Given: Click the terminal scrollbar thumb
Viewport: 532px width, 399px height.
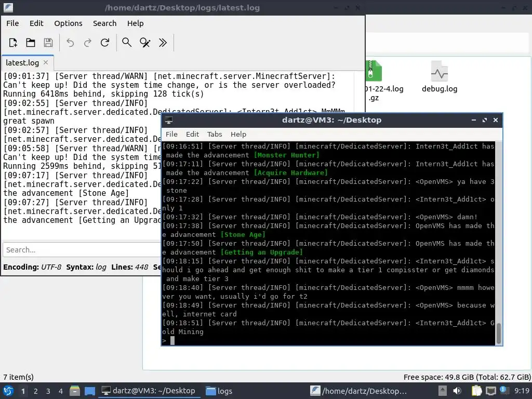Looking at the screenshot, I should [x=498, y=334].
